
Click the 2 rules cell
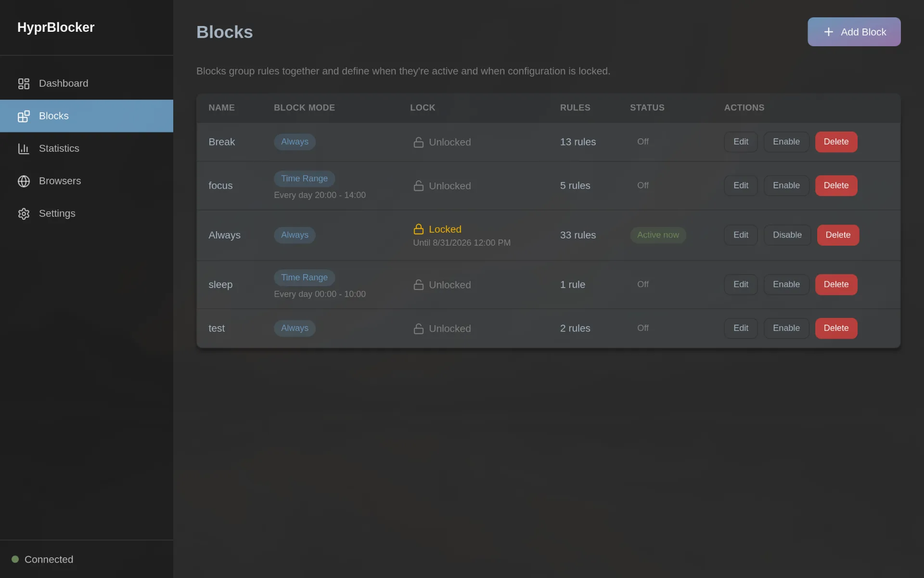click(575, 328)
